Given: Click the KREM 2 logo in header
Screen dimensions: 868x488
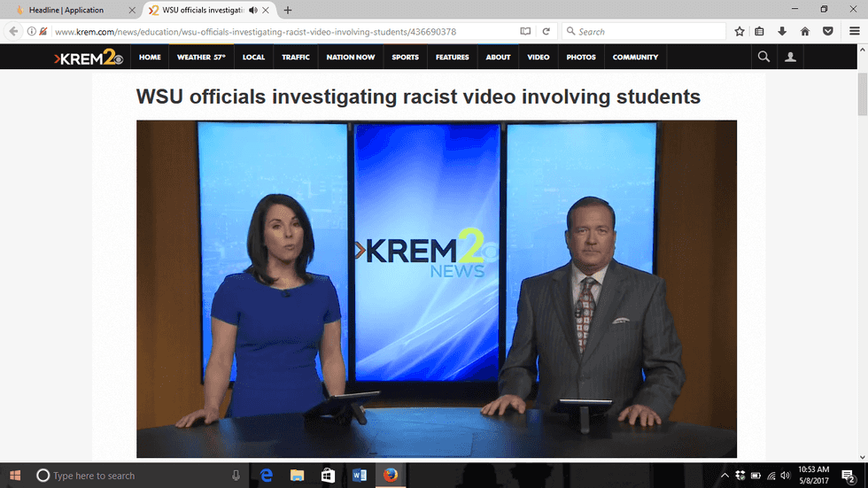Looking at the screenshot, I should pyautogui.click(x=89, y=57).
